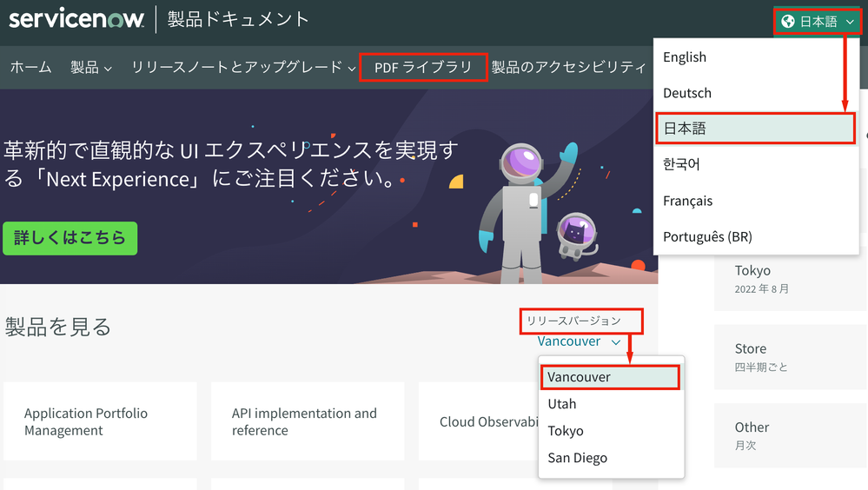Select San Diego release version
The width and height of the screenshot is (868, 490).
point(611,458)
